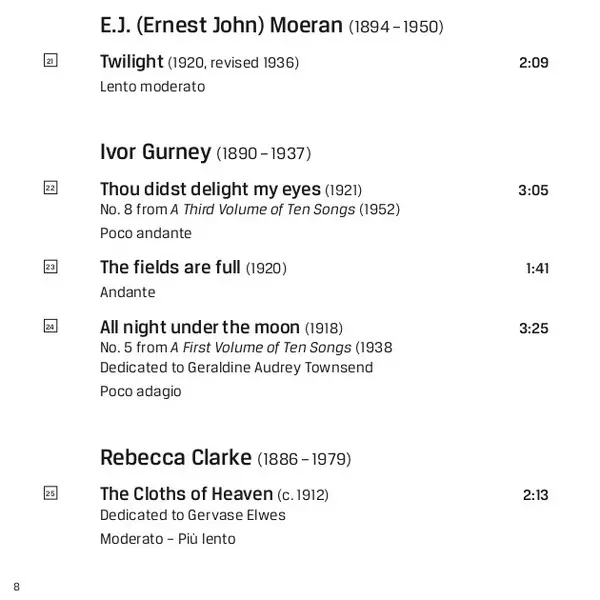
Task: Select the track 25 number box
Action: click(51, 493)
